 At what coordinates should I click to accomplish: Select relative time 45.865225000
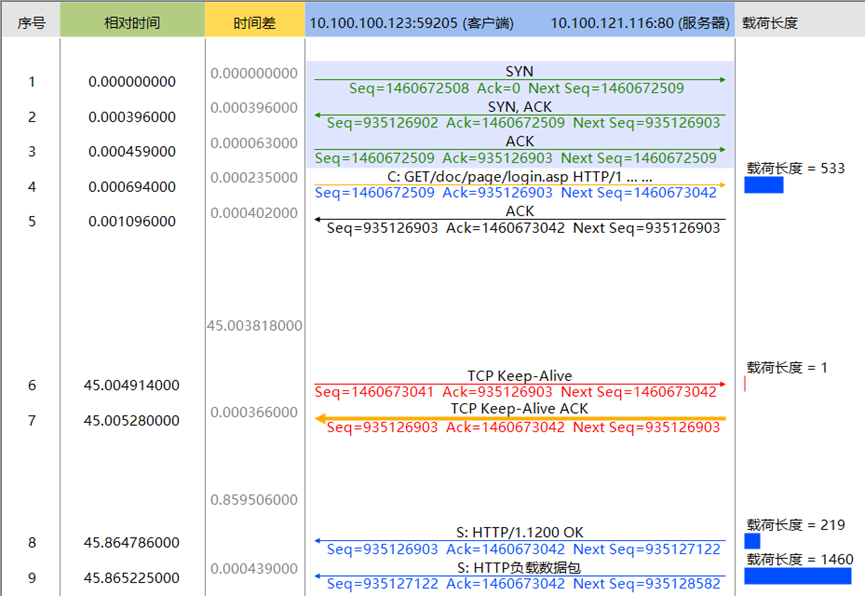(x=132, y=578)
